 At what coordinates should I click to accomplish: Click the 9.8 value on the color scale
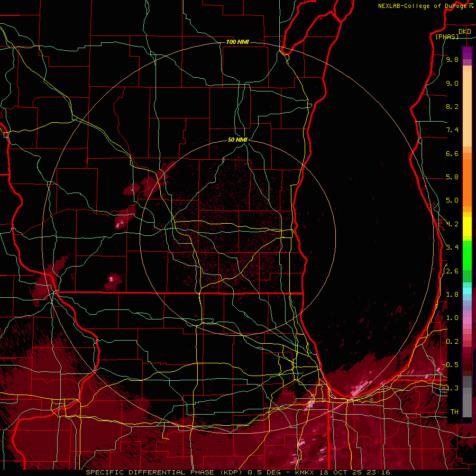click(452, 59)
